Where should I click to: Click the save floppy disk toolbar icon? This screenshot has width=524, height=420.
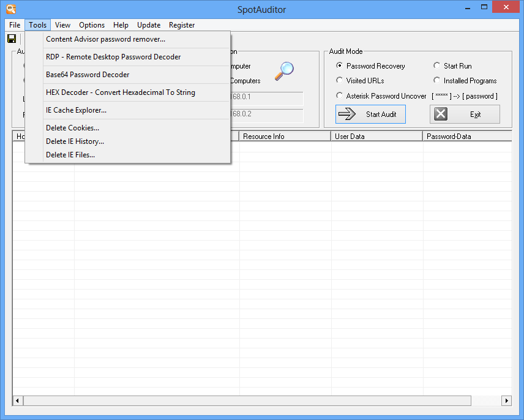[12, 39]
